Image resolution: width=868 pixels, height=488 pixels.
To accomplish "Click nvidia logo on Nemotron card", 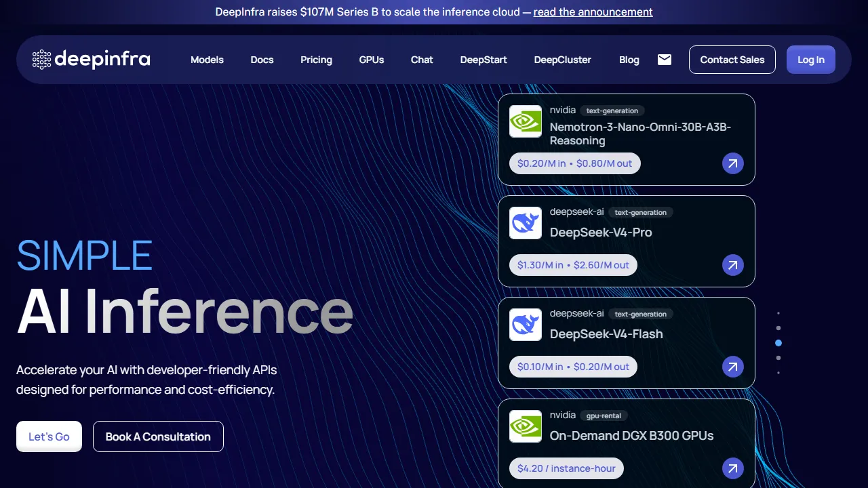I will [526, 121].
